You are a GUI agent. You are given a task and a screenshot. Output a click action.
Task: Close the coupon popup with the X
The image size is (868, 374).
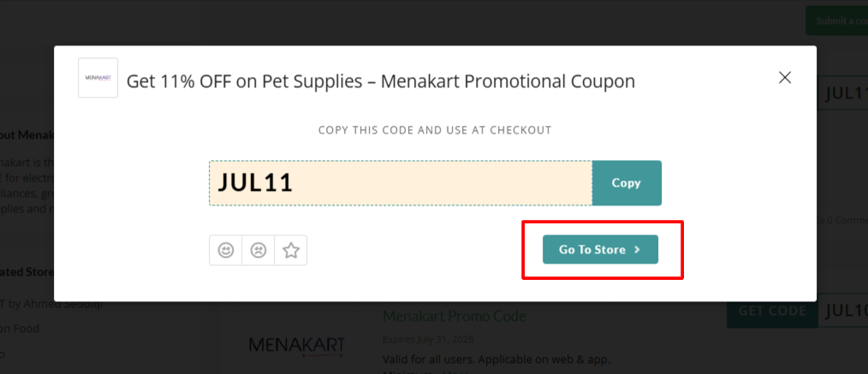point(785,78)
